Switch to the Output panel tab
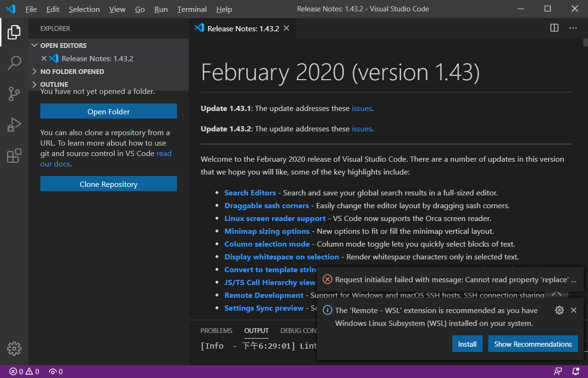 coord(256,331)
